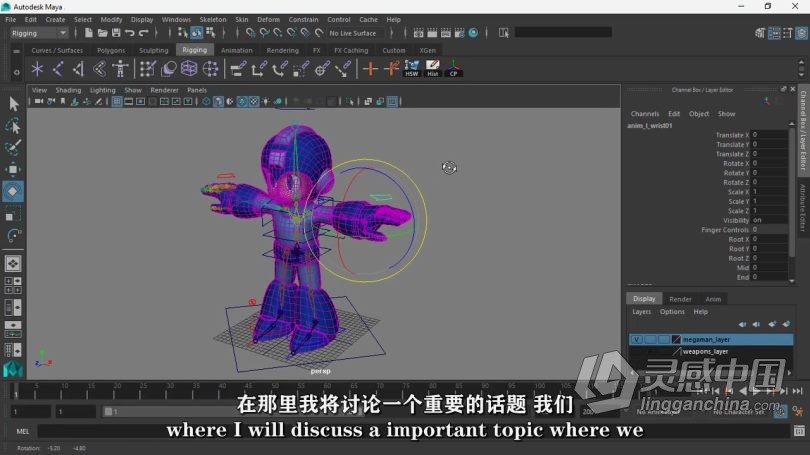Image resolution: width=810 pixels, height=455 pixels.
Task: Click the Save Scene icon
Action: (x=116, y=33)
